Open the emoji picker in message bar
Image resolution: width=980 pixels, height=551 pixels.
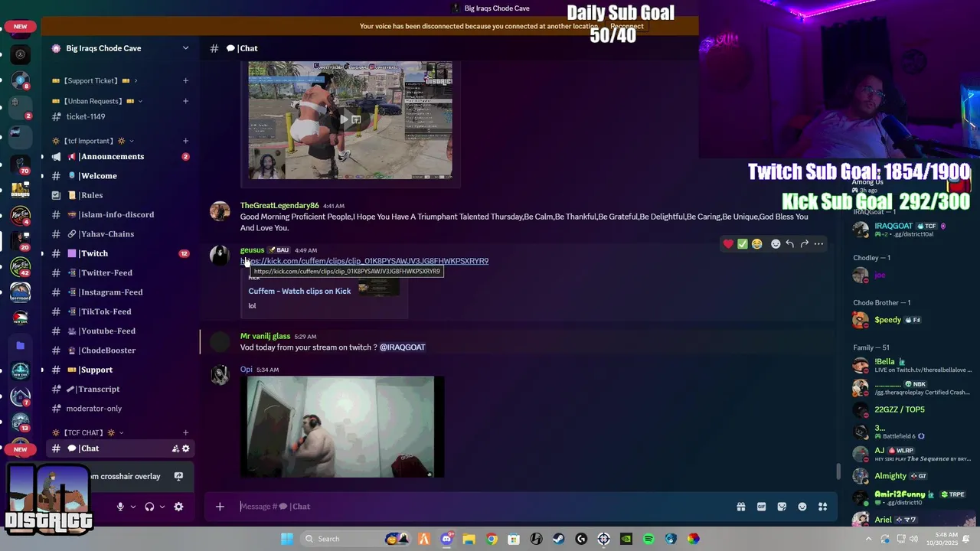pos(802,507)
